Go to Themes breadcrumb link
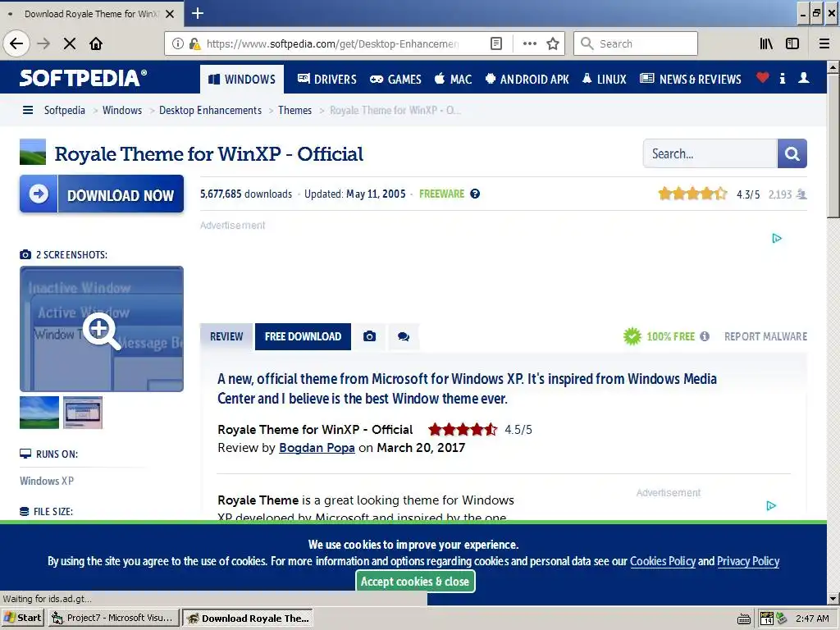Image resolution: width=840 pixels, height=630 pixels. pos(294,110)
